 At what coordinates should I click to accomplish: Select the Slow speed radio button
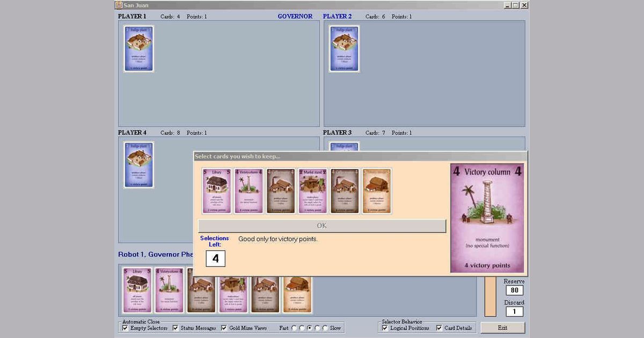coord(325,328)
